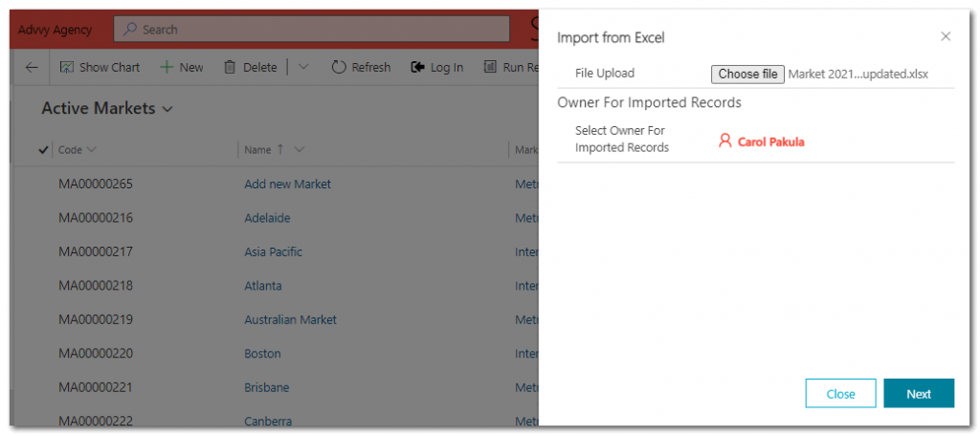Open the Australian Market record
Viewport: 980px width, 436px height.
pyautogui.click(x=290, y=319)
